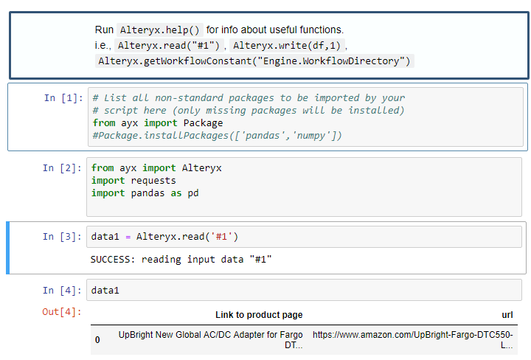Click the 'UpBright New Global AC/DC Adapter' cell

[210, 340]
